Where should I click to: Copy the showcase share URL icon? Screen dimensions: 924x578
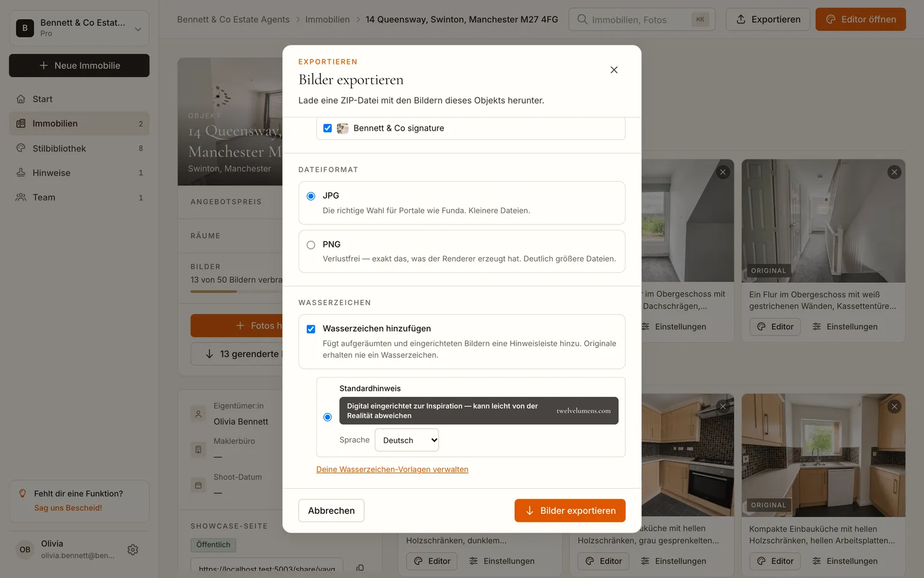360,568
